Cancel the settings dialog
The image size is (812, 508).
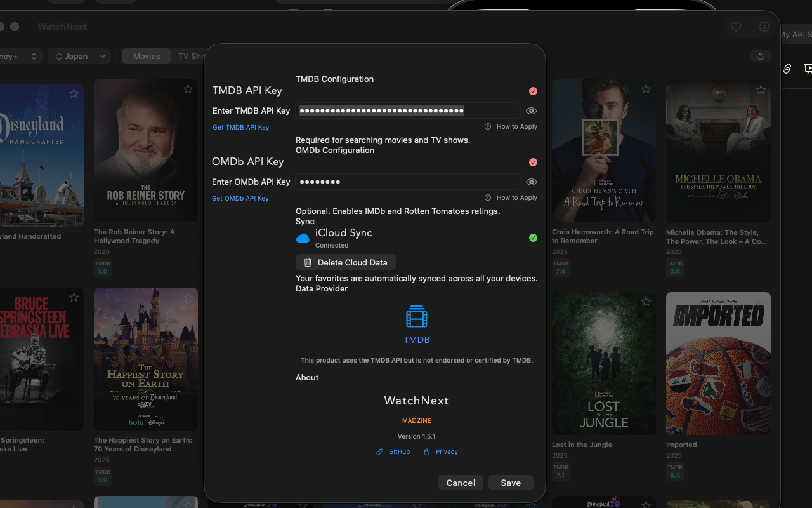[x=461, y=483]
